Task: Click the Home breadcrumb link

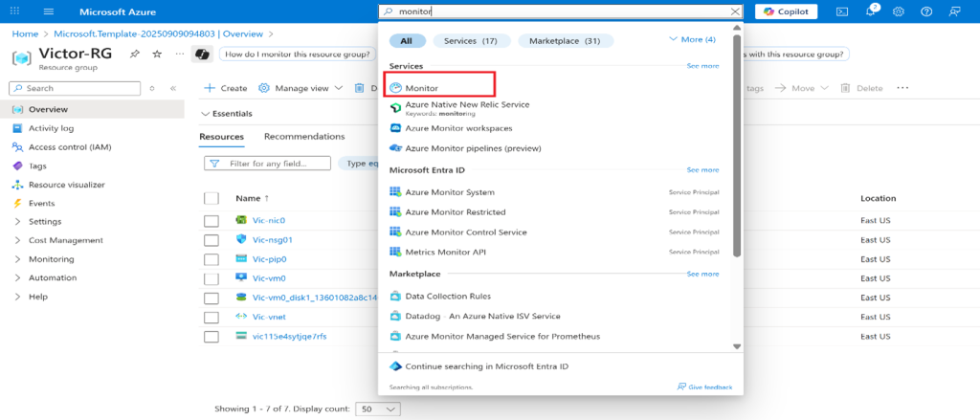Action: [25, 33]
